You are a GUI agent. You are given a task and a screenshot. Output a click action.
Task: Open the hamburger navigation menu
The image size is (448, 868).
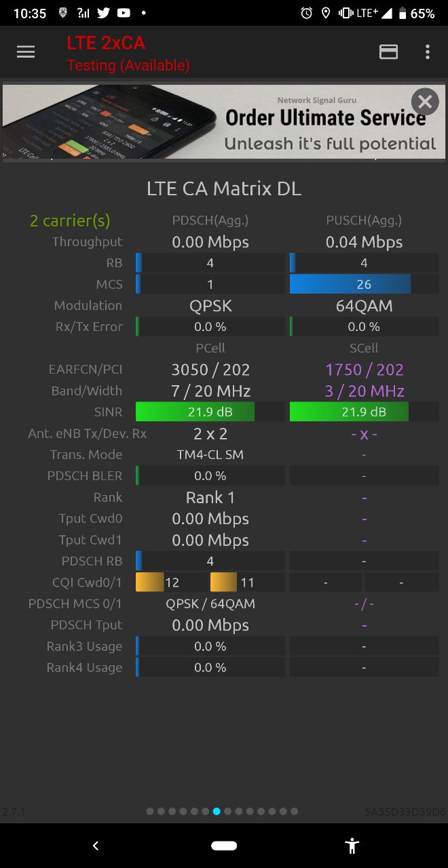(26, 52)
